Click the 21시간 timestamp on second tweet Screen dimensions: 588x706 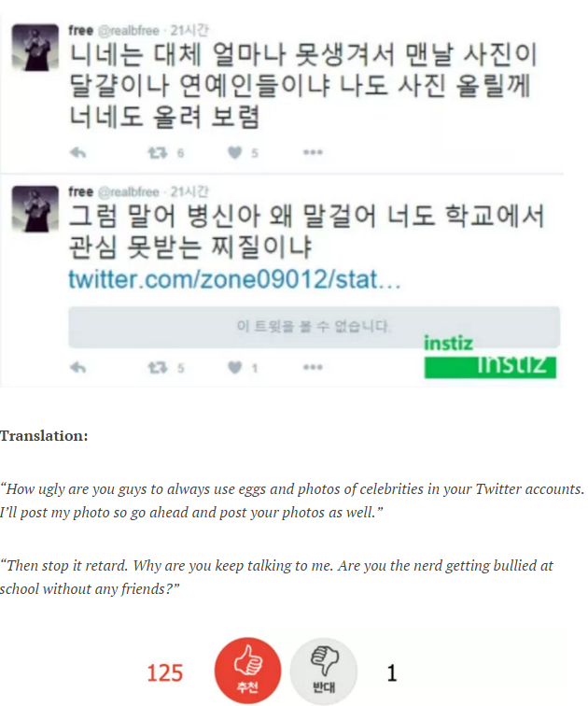pos(189,191)
